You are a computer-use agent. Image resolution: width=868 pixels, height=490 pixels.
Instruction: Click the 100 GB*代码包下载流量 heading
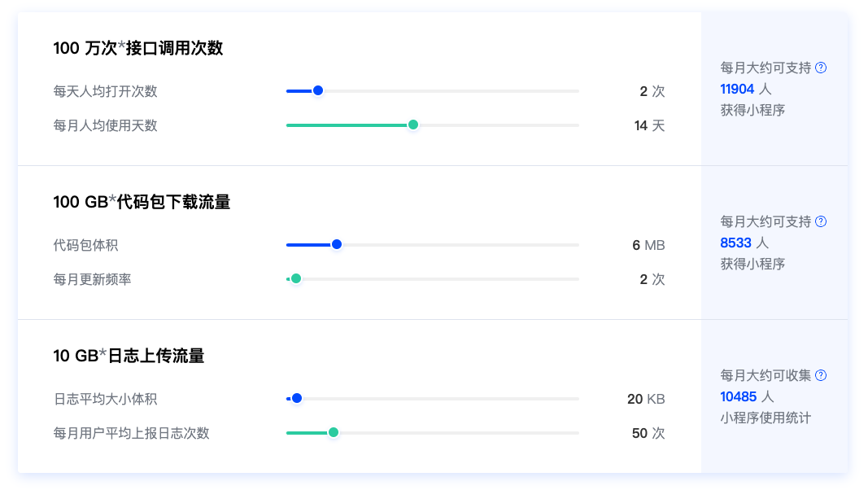click(x=142, y=202)
